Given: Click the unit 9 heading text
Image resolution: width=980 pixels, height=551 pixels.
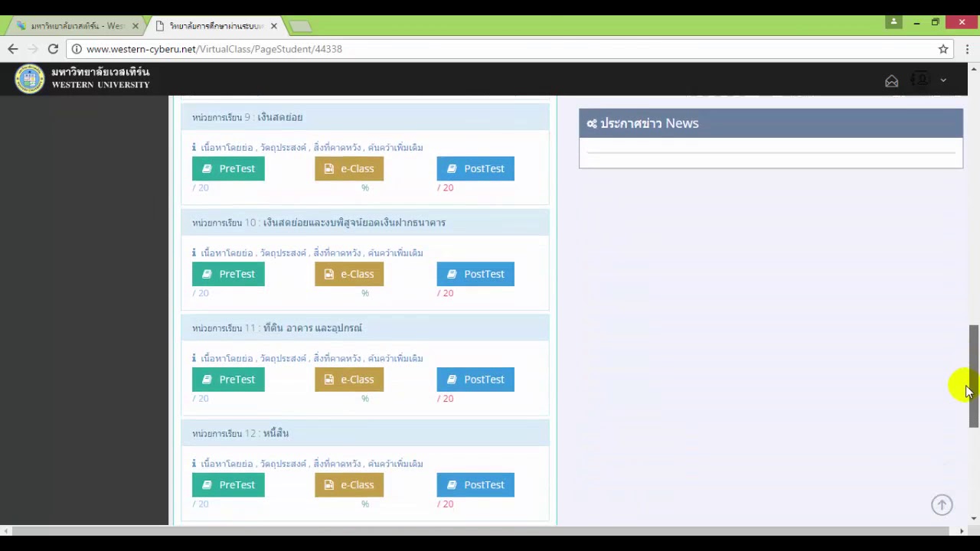Looking at the screenshot, I should [x=247, y=117].
